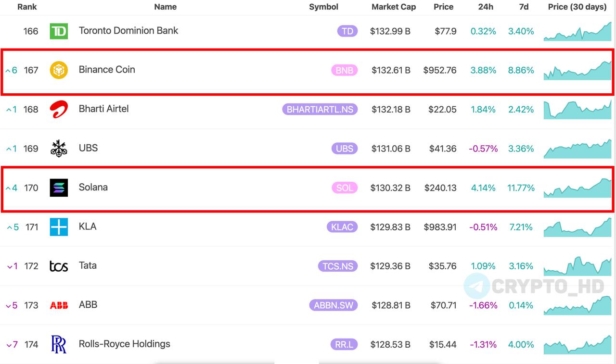Click the KLA rank up-5 indicator
Viewport: 616px width, 364px height.
pos(13,227)
